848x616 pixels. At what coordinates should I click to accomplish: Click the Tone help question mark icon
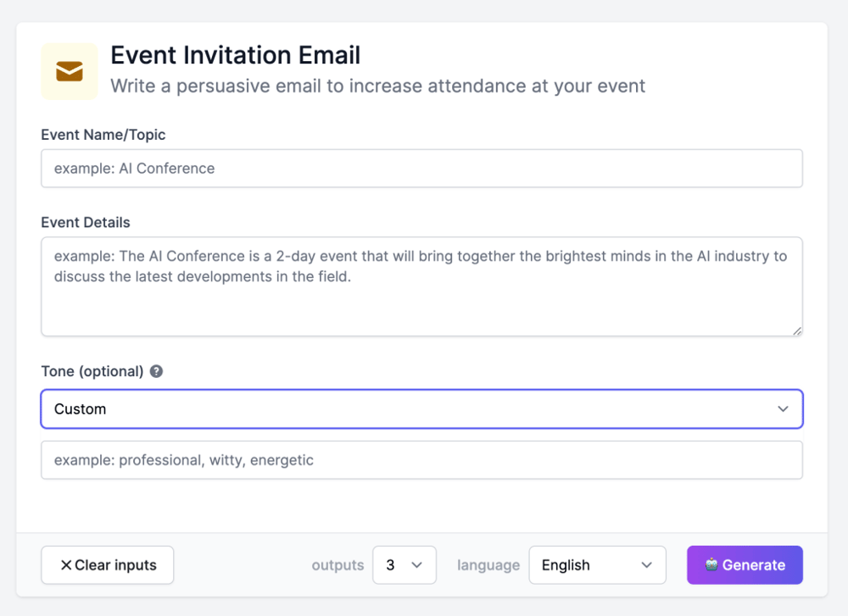(156, 371)
